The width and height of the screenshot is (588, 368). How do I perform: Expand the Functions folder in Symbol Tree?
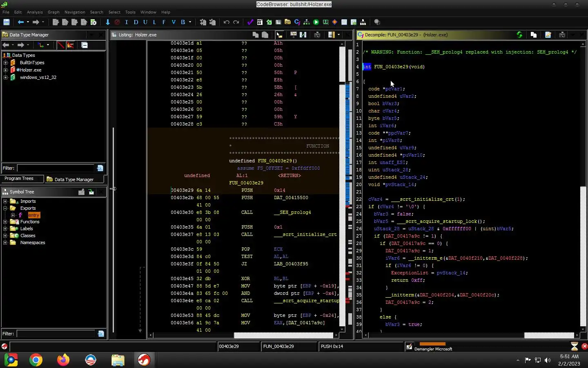(x=5, y=222)
